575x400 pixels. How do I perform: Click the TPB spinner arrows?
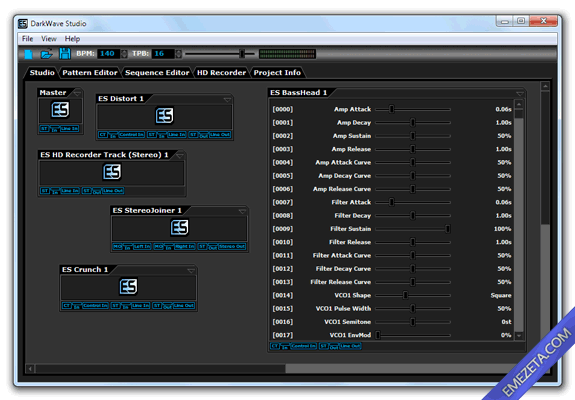178,54
